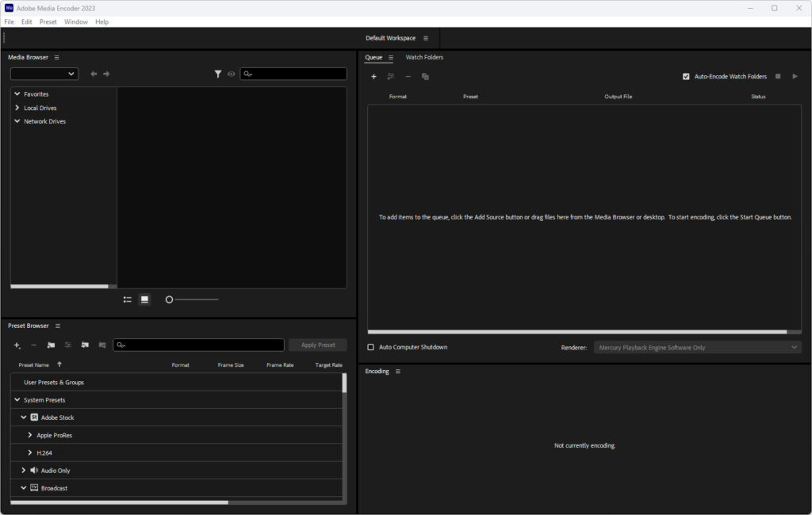Open the Help menu

click(102, 21)
